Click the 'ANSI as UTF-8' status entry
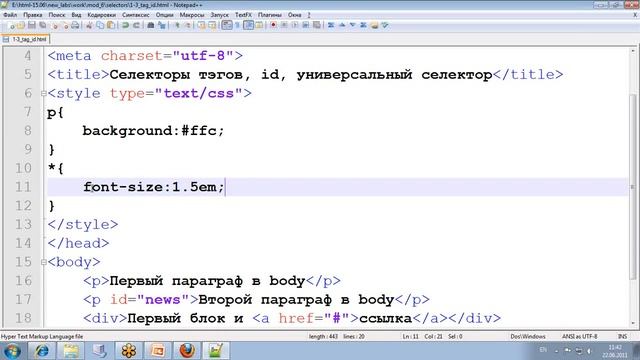 [580, 337]
